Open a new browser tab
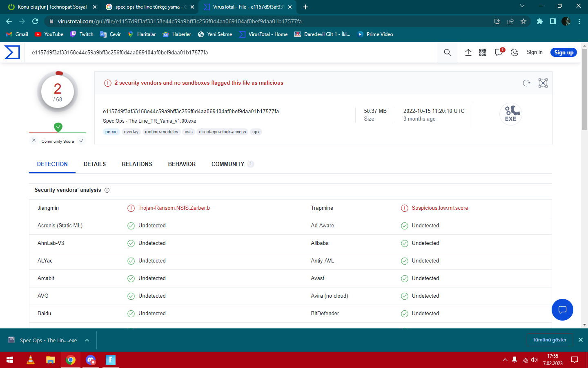 click(305, 7)
